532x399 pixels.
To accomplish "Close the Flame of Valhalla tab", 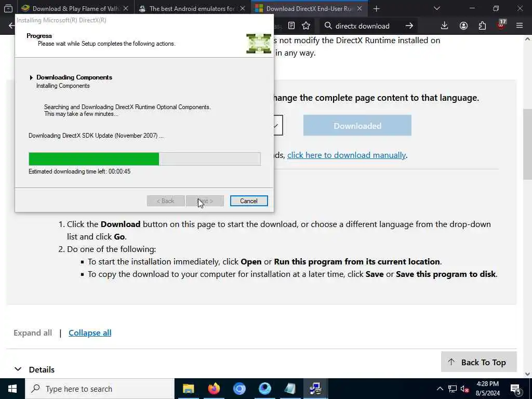I will click(x=126, y=8).
